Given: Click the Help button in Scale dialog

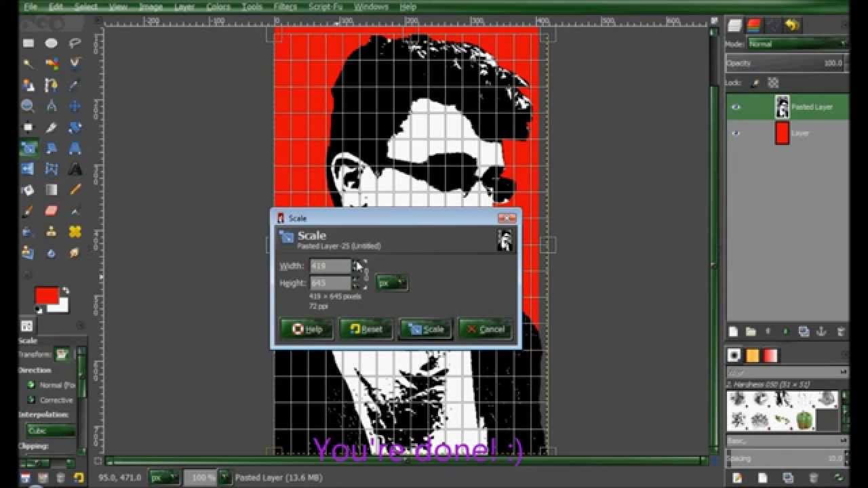Looking at the screenshot, I should tap(307, 329).
